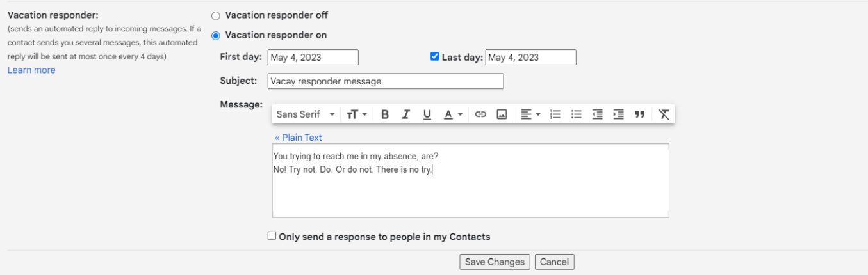The width and height of the screenshot is (868, 275).
Task: Insert an image into the message
Action: pyautogui.click(x=502, y=114)
